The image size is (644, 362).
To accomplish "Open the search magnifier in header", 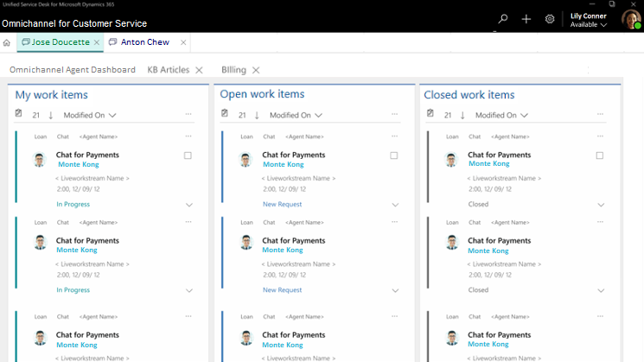I will (503, 19).
